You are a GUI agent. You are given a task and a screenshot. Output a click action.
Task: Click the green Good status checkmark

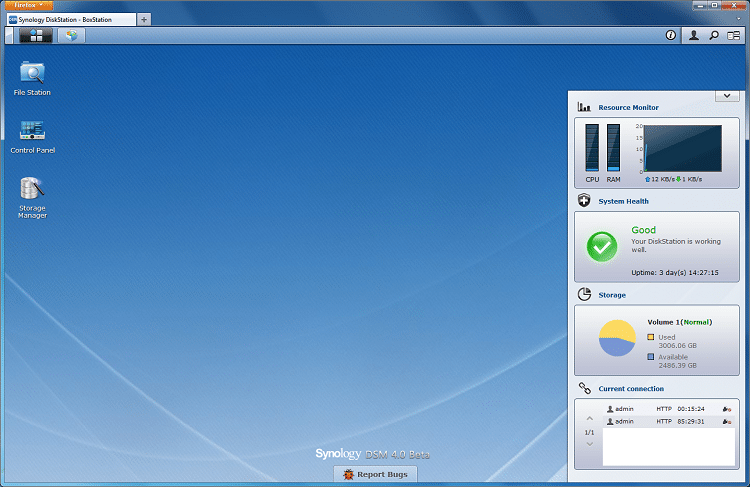602,247
